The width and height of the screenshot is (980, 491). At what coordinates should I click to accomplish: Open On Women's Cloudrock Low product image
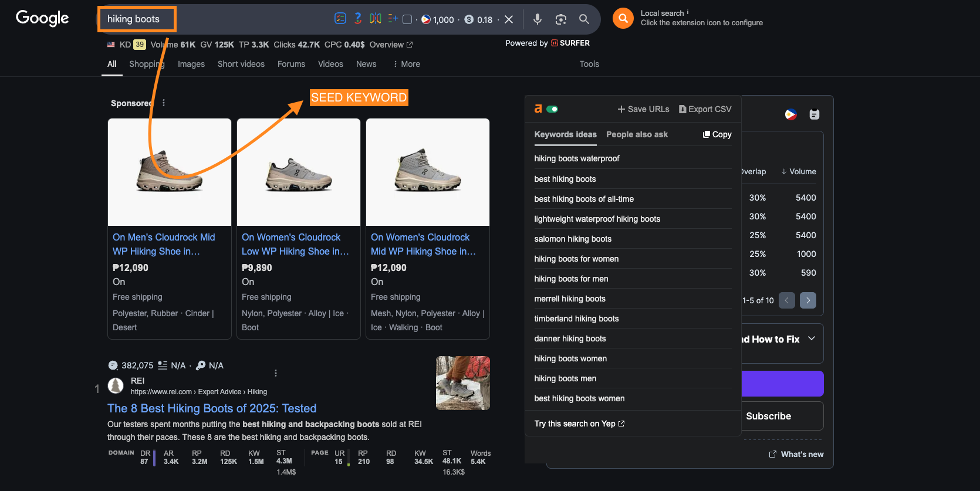[299, 172]
